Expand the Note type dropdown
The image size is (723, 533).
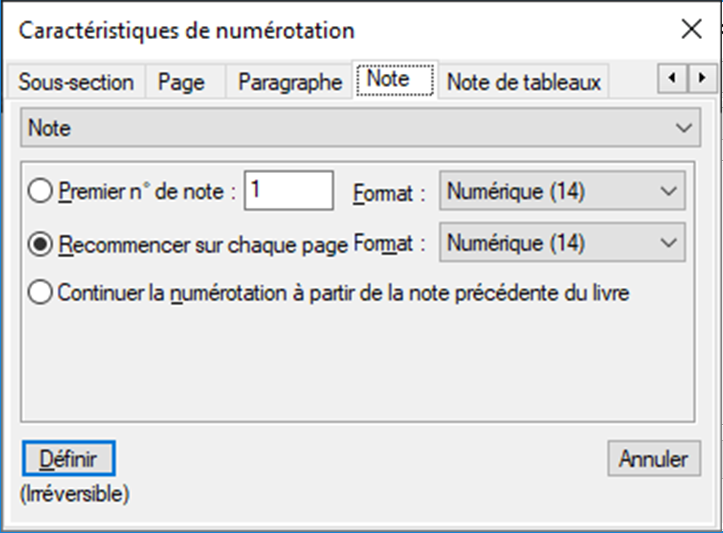coord(361,128)
